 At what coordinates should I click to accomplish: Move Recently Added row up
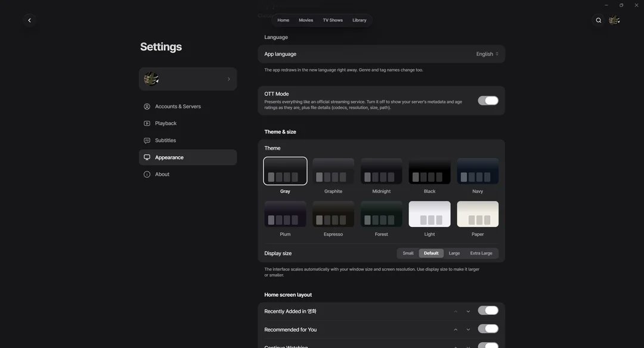pos(456,312)
